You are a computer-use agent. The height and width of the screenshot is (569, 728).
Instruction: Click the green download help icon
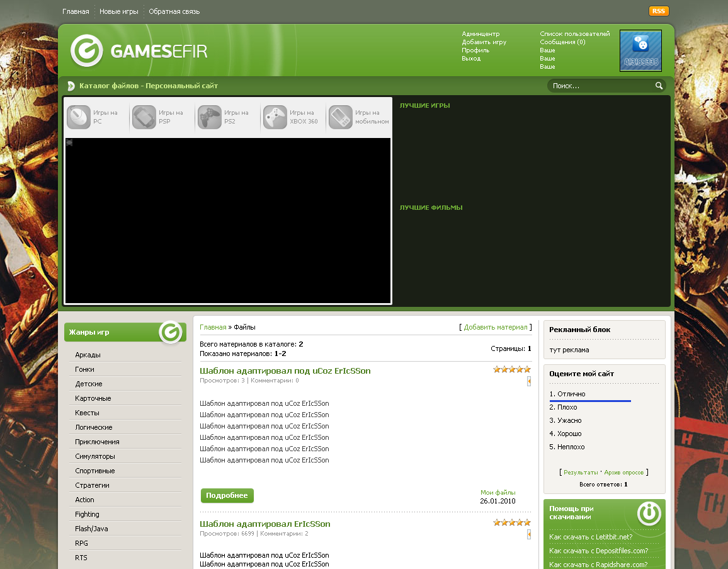(649, 513)
